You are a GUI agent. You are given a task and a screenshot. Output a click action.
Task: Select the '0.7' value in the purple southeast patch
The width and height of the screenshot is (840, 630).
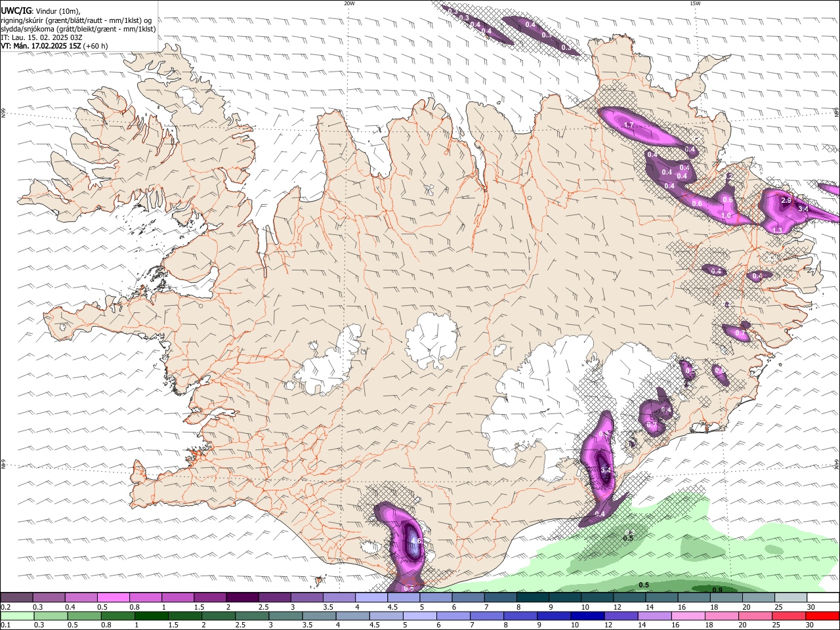(740, 333)
